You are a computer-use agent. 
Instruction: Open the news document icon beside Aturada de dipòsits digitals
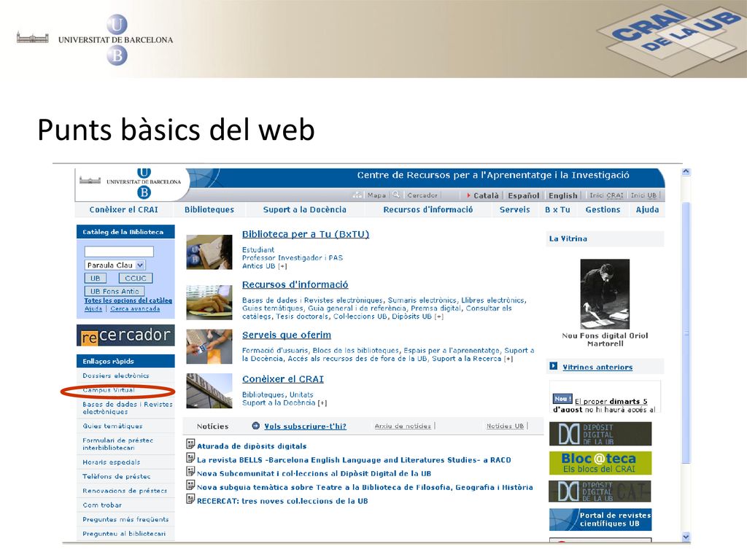[x=190, y=445]
